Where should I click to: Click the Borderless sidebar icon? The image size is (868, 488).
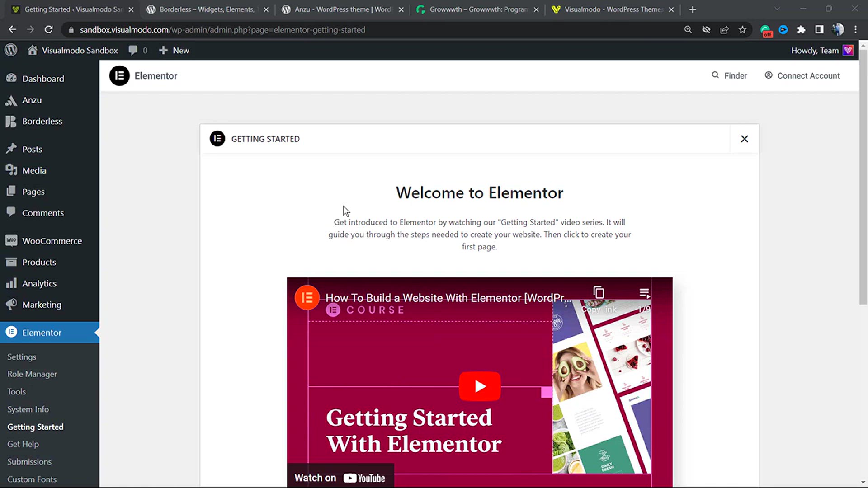click(x=11, y=121)
